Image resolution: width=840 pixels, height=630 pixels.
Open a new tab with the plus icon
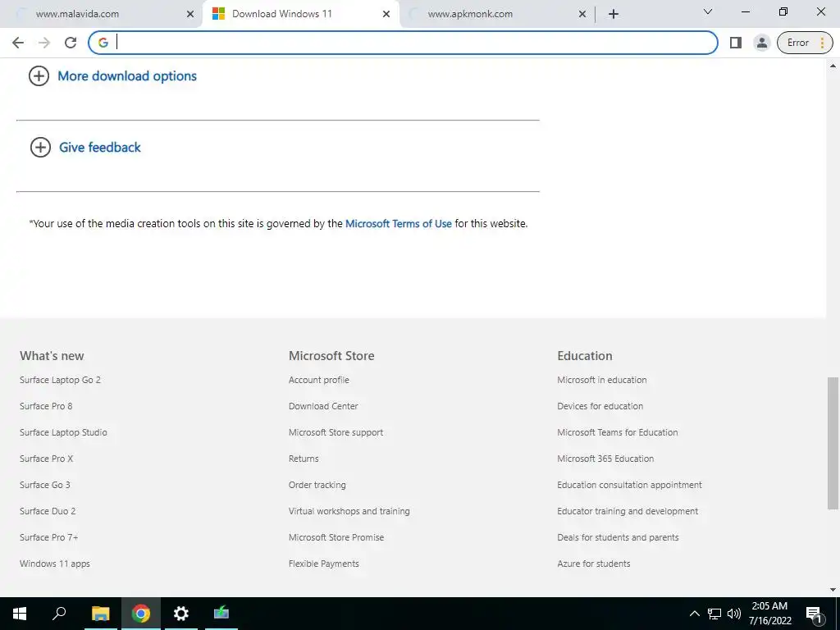pos(614,14)
